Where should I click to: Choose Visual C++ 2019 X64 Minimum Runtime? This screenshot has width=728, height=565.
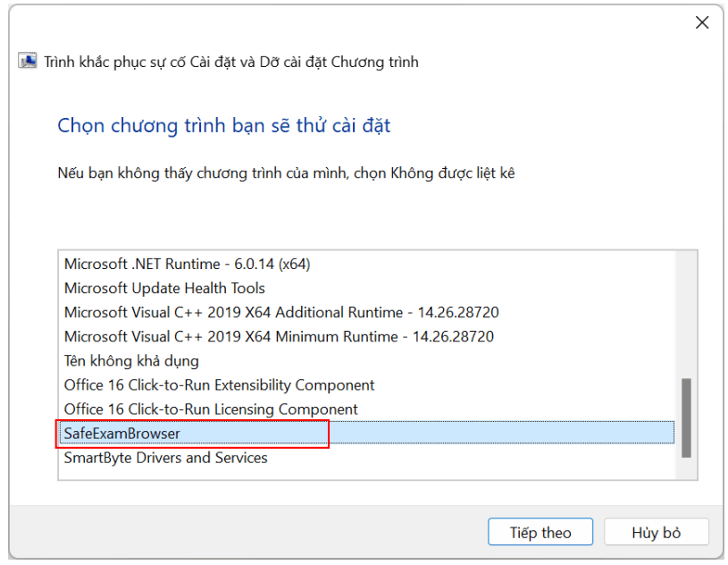(x=279, y=337)
